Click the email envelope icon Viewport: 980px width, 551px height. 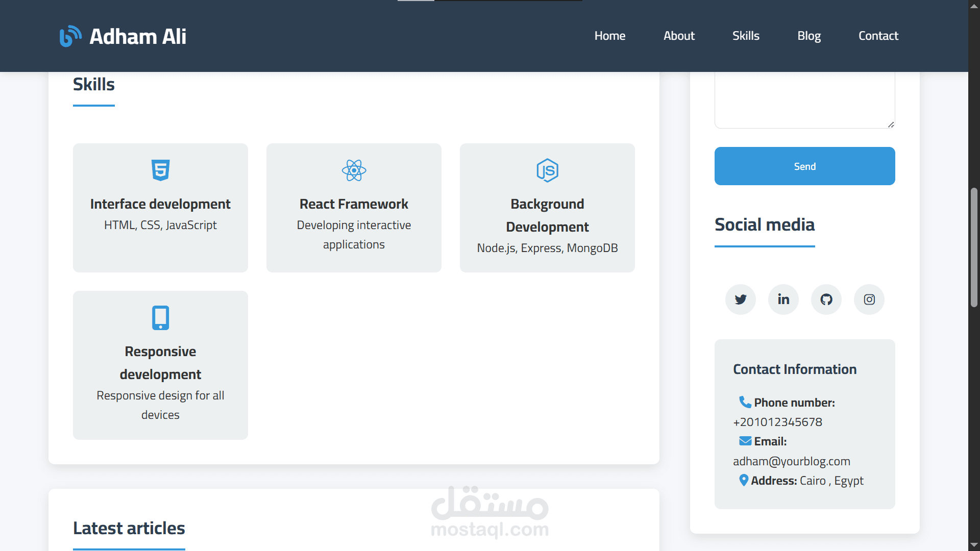pos(745,441)
